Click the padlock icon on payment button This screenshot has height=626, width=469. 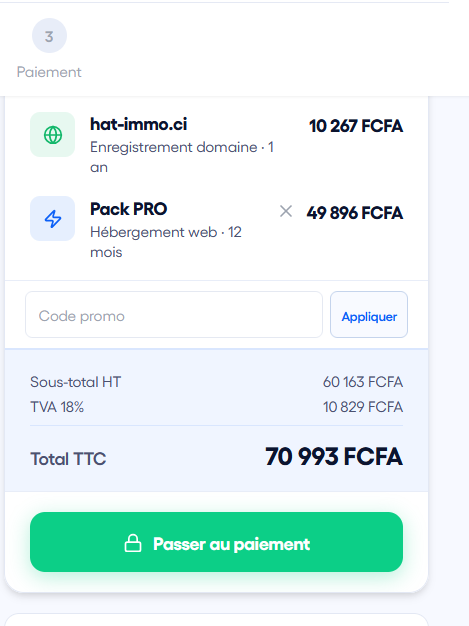133,543
